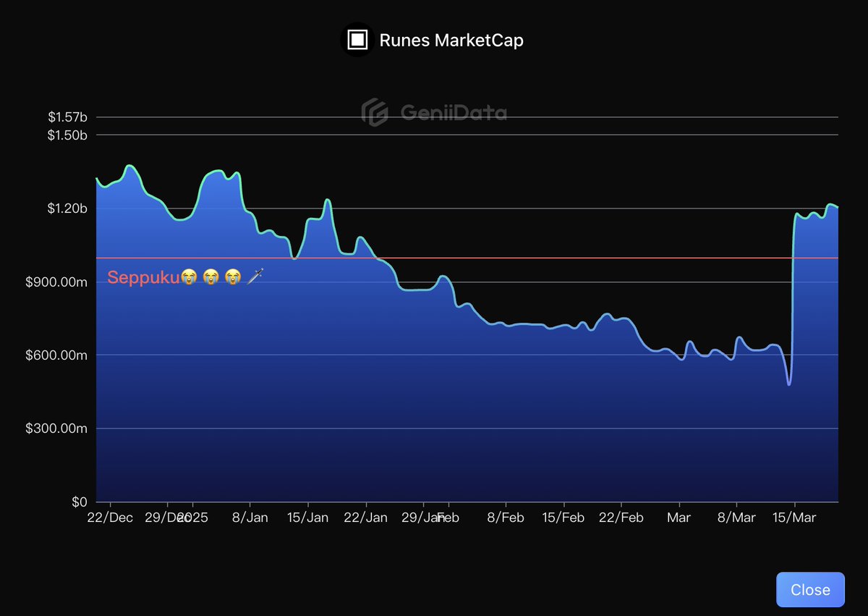
Task: Click the 22/Jan date label
Action: click(366, 518)
